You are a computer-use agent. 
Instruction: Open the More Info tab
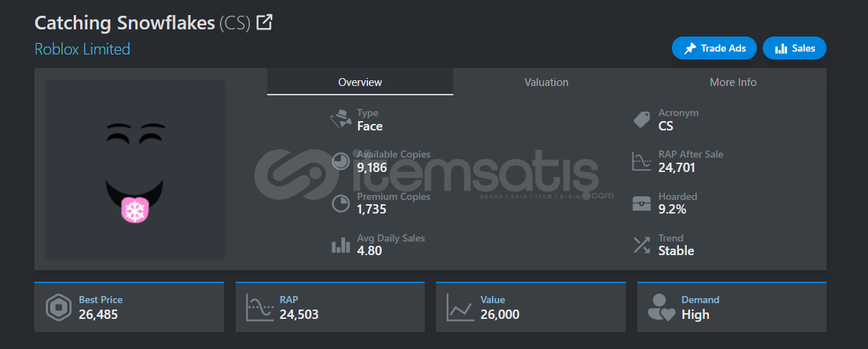click(733, 82)
